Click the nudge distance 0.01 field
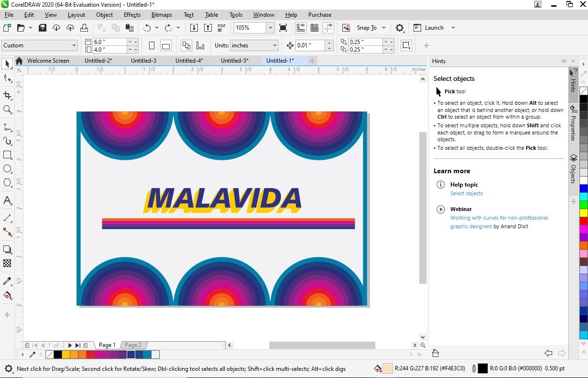The image size is (588, 378). coord(310,45)
